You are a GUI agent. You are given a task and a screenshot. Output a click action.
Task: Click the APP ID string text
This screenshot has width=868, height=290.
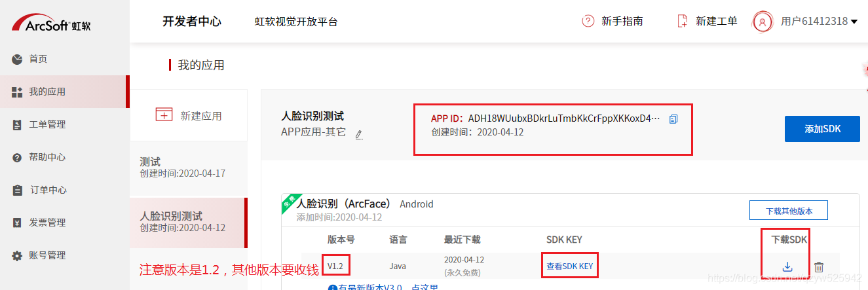pos(564,118)
